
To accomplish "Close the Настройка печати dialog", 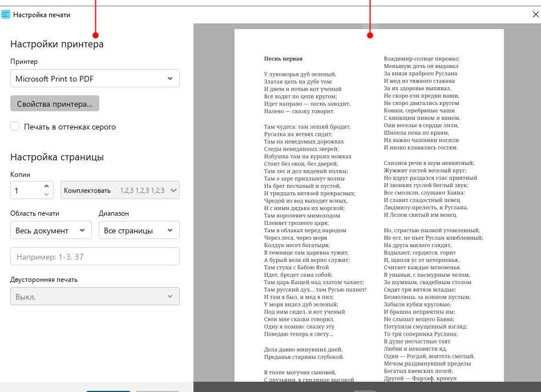I will [535, 14].
